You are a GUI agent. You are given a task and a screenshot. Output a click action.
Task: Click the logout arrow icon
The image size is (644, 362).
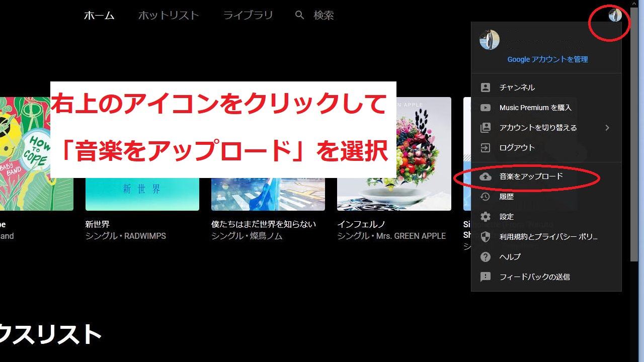tap(486, 148)
